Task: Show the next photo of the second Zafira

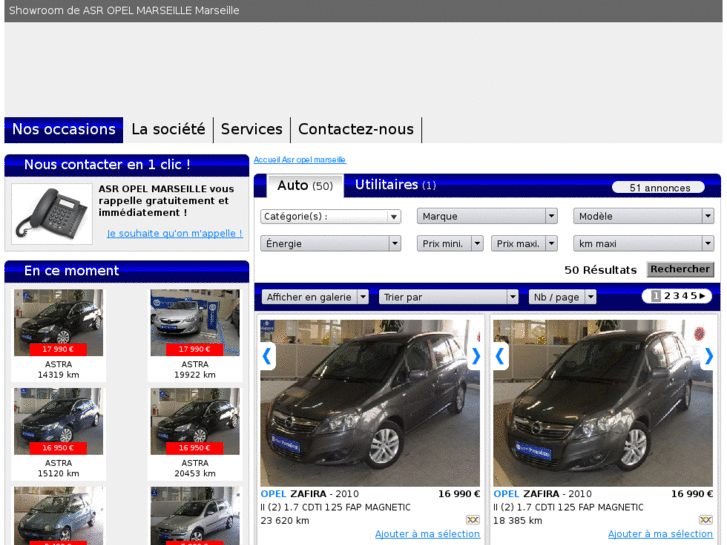Action: (708, 355)
